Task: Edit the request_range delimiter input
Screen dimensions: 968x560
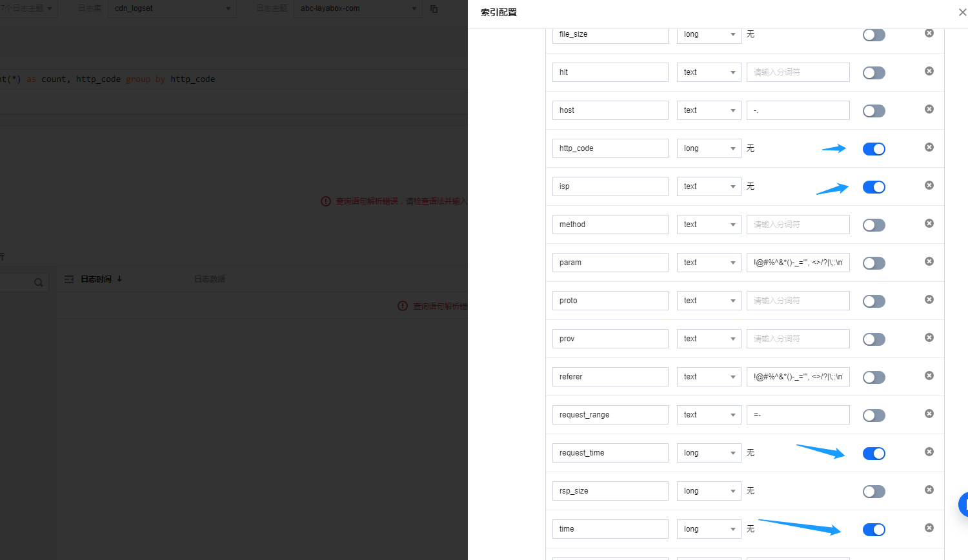Action: point(798,415)
